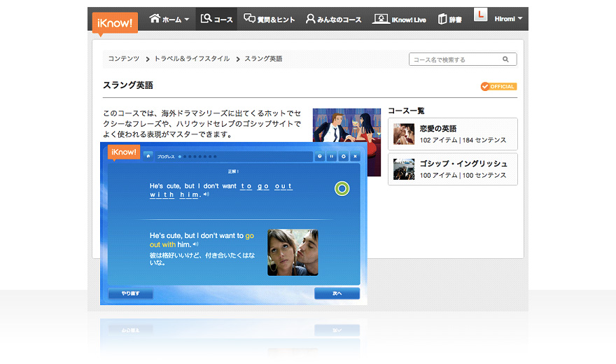Click the cartoon bar-scene course illustration
This screenshot has height=364, width=616.
pos(346,125)
